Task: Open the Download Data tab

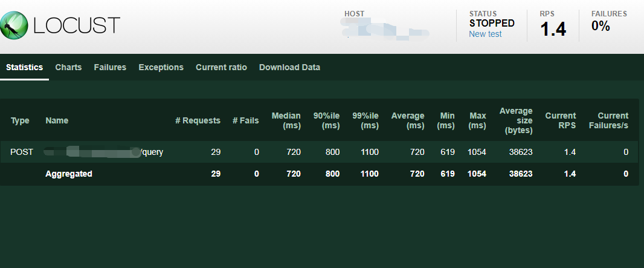Action: tap(289, 67)
